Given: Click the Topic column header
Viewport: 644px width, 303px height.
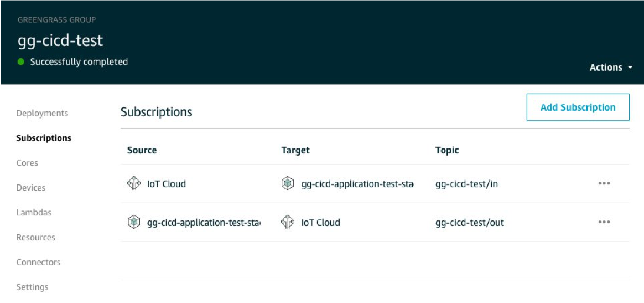Looking at the screenshot, I should (x=447, y=150).
